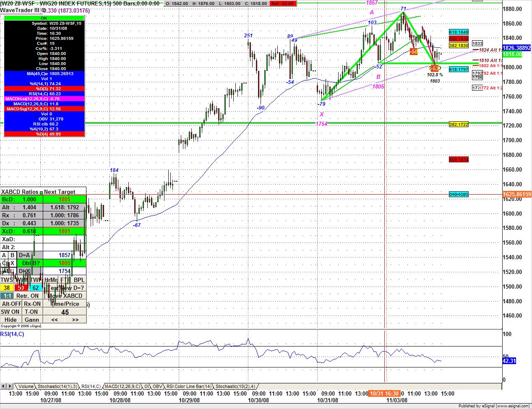Click the 1857 A point label
The height and width of the screenshot is (409, 532).
[372, 3]
